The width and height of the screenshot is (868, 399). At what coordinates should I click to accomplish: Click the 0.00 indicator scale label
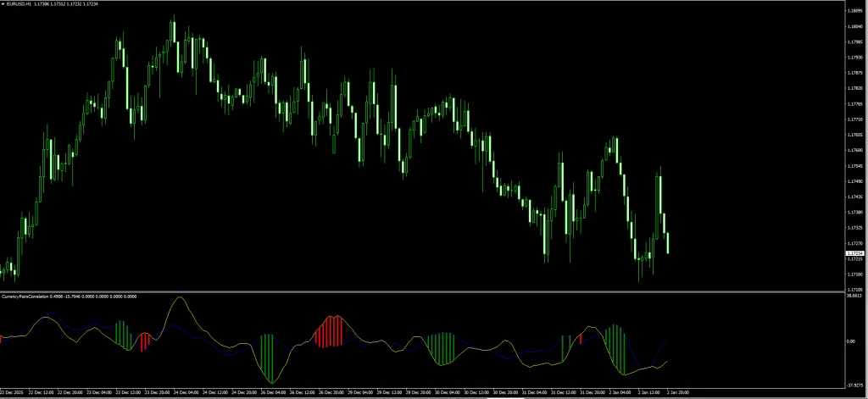coord(851,341)
